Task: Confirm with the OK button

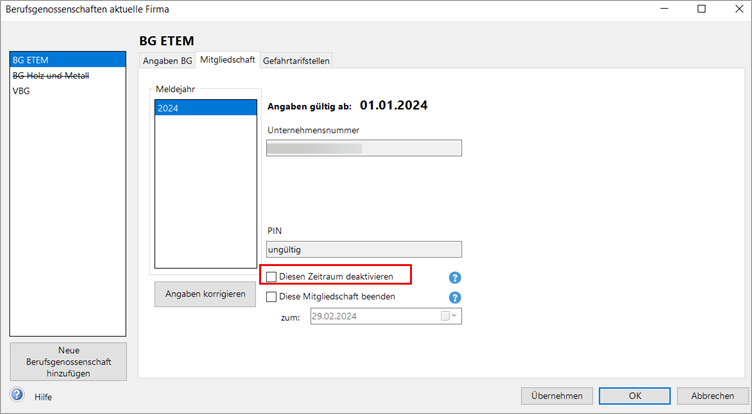Action: [x=634, y=396]
